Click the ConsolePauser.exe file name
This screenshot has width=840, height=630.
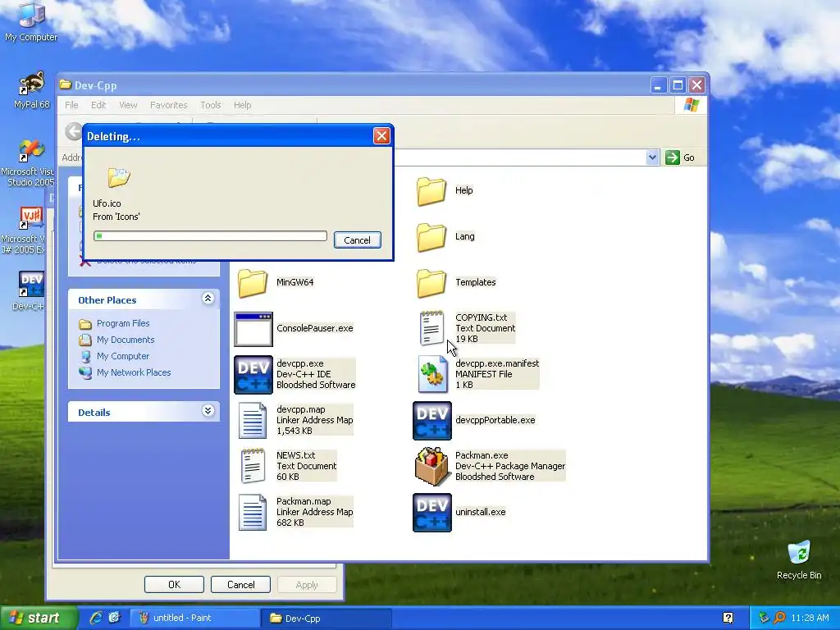(x=314, y=328)
